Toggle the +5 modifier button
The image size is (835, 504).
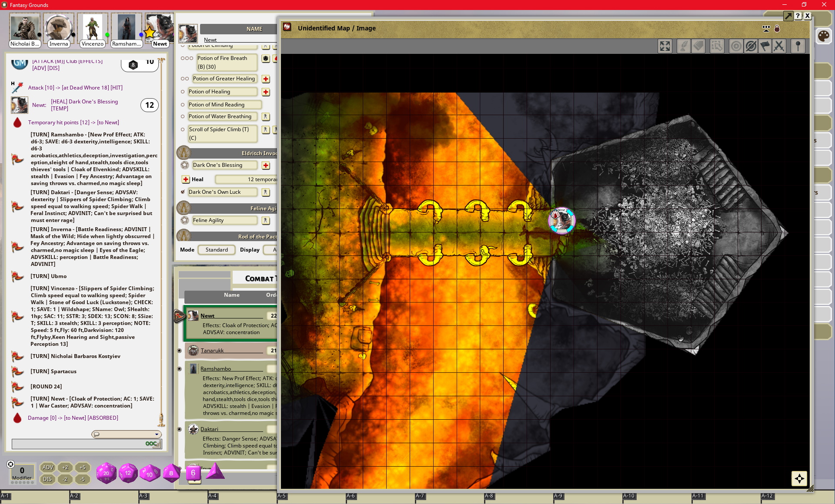pos(83,468)
